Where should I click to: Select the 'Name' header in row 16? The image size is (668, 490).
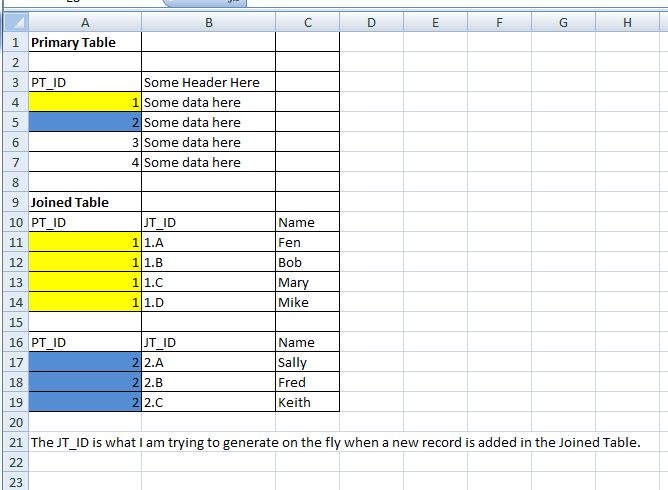[x=307, y=342]
